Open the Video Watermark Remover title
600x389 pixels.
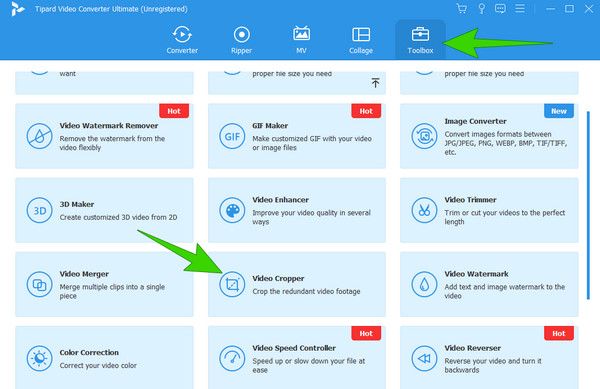coord(109,125)
